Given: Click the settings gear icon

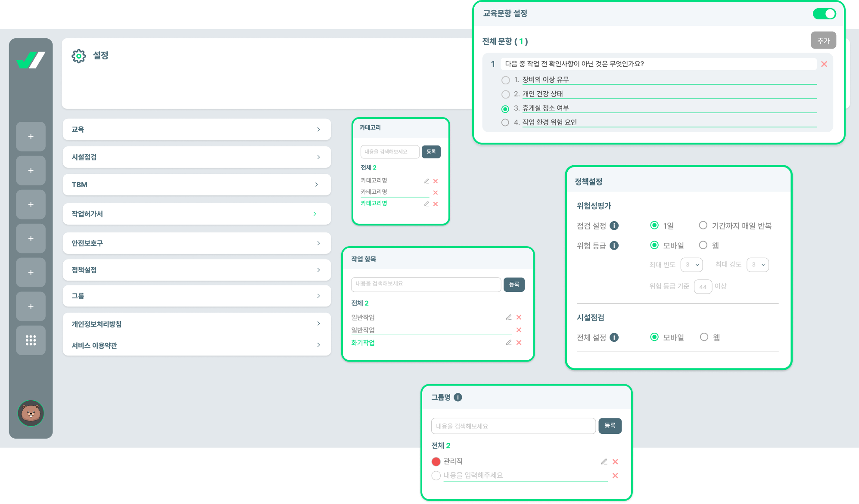Looking at the screenshot, I should pyautogui.click(x=79, y=56).
